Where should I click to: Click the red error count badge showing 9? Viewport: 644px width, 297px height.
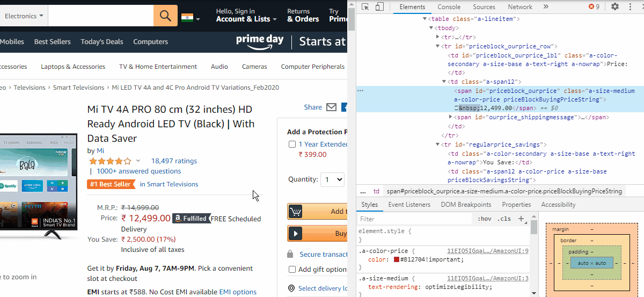594,7
